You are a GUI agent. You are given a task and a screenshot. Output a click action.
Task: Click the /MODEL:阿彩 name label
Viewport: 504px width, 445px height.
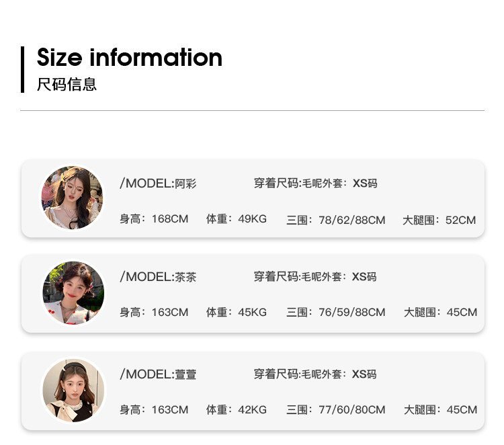158,184
